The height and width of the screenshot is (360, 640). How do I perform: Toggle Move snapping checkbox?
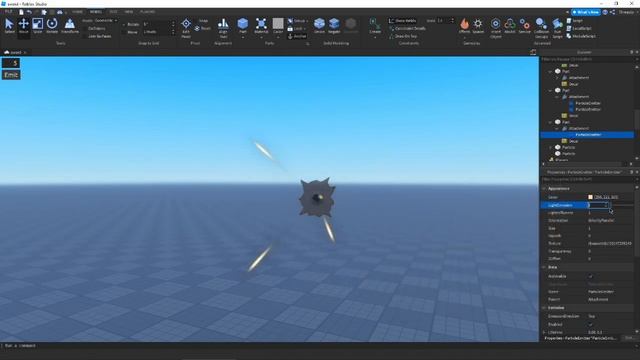124,32
